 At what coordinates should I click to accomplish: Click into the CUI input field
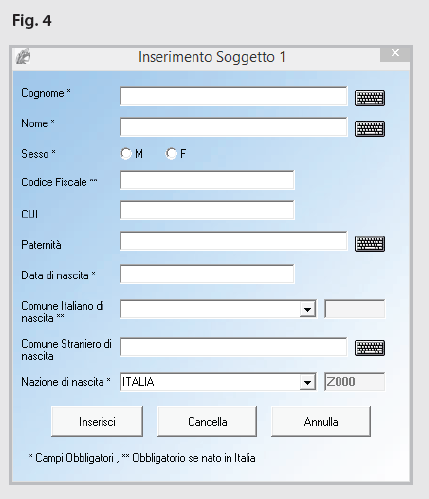pyautogui.click(x=207, y=210)
